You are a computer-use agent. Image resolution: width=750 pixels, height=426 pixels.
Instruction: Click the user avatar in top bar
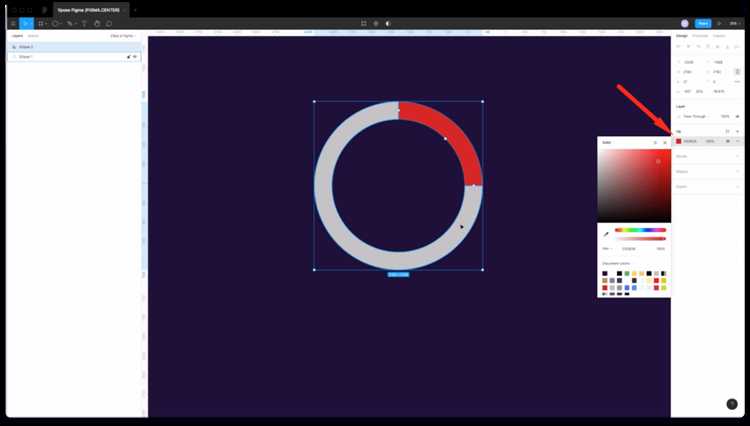point(685,23)
